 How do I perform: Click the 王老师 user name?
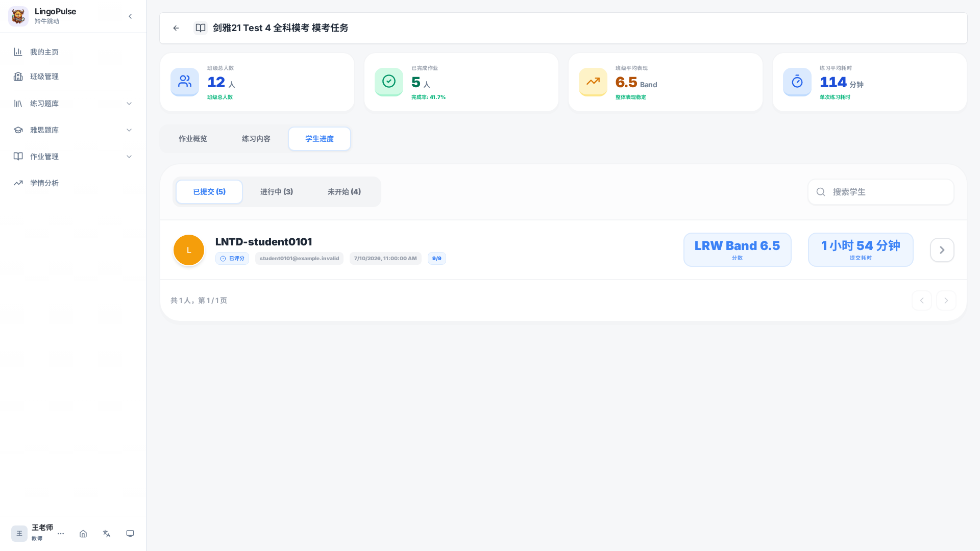(42, 528)
